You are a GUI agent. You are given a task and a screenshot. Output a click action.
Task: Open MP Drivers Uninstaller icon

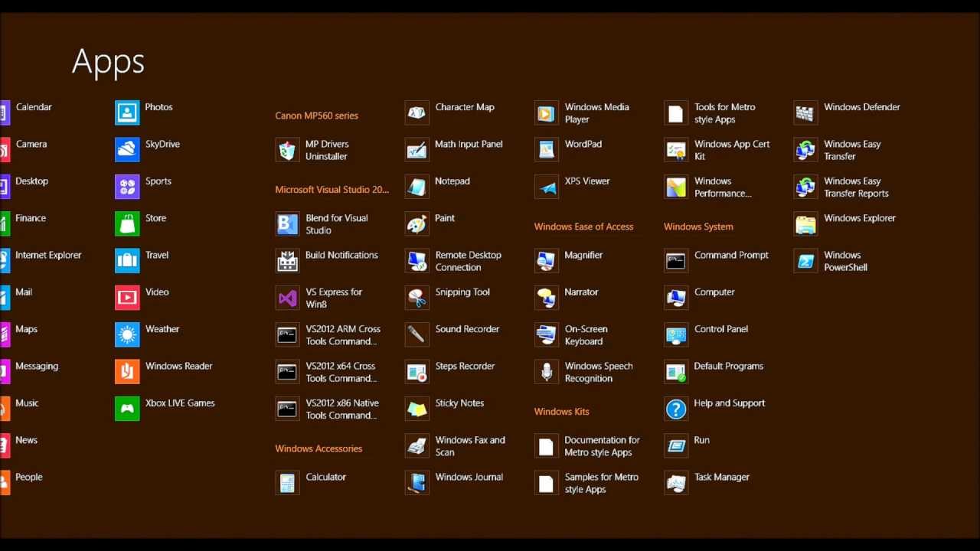(287, 150)
